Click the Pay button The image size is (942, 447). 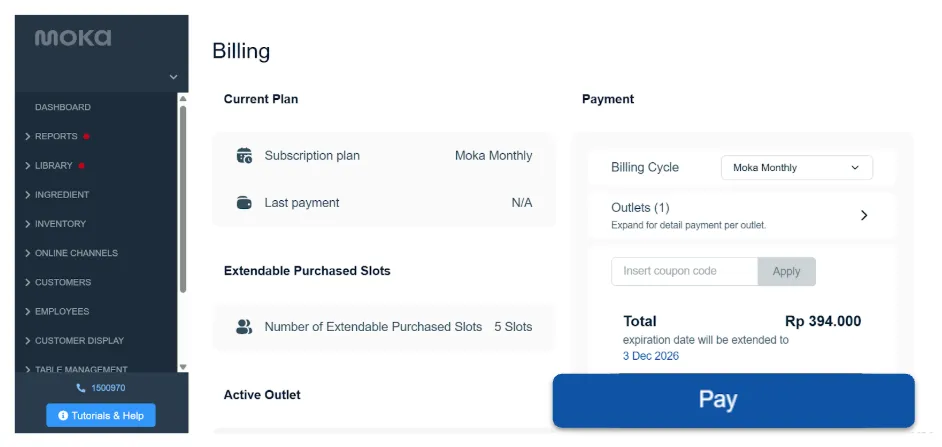[x=734, y=400]
